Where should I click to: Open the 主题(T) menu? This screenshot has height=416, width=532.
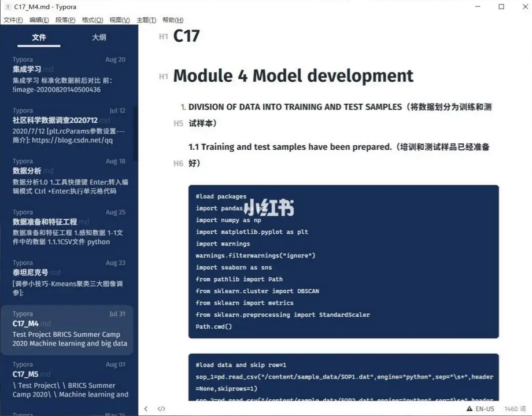click(146, 20)
